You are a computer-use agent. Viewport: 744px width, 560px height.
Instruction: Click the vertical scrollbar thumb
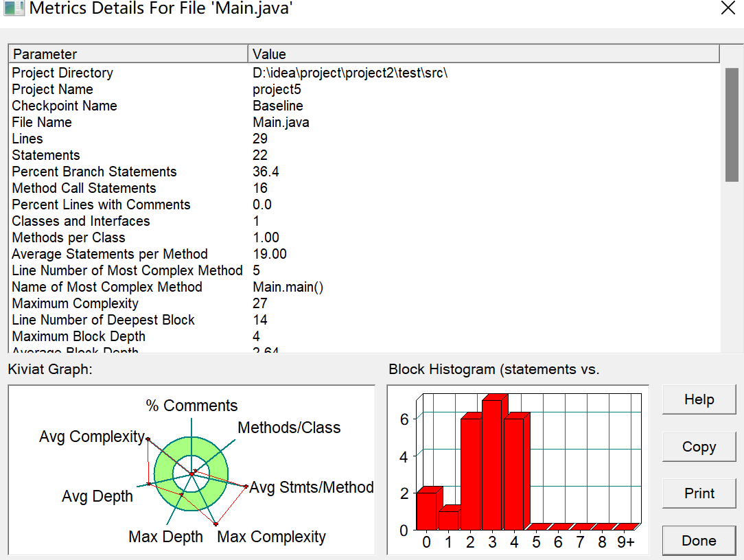click(x=732, y=125)
